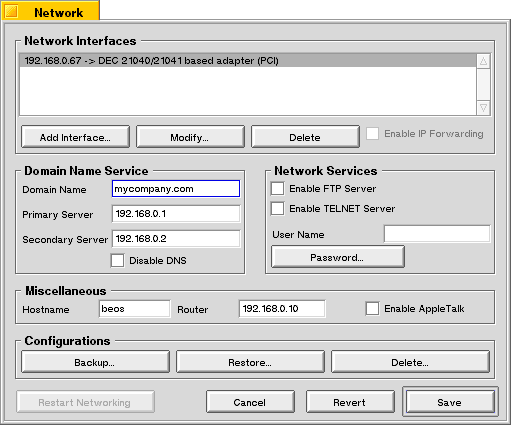Open the Password settings button

338,257
